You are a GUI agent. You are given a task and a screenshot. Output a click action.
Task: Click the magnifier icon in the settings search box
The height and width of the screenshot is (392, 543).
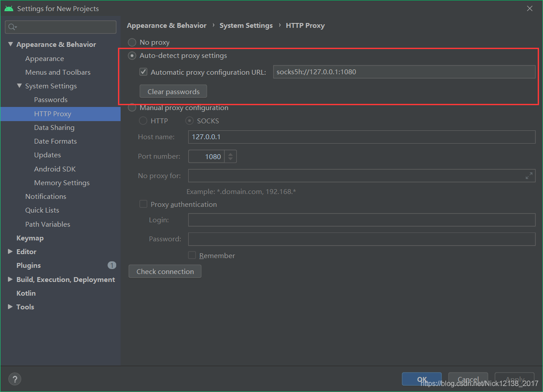click(11, 27)
